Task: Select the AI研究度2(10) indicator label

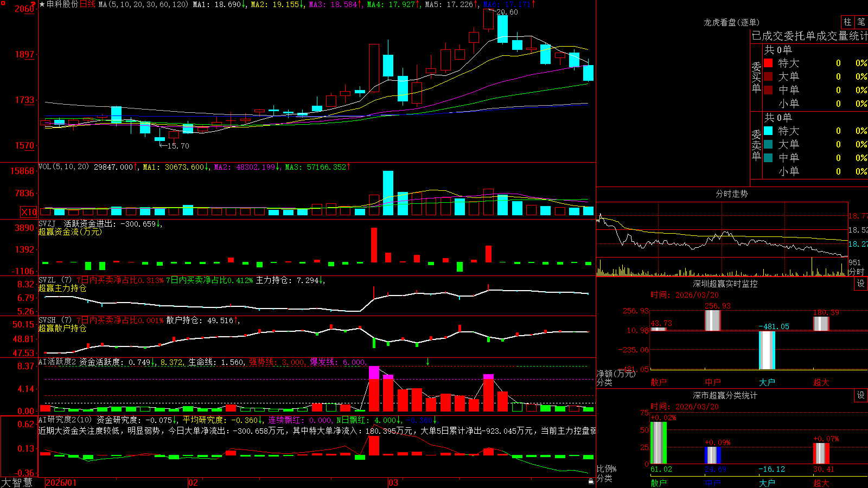Action: pyautogui.click(x=65, y=420)
